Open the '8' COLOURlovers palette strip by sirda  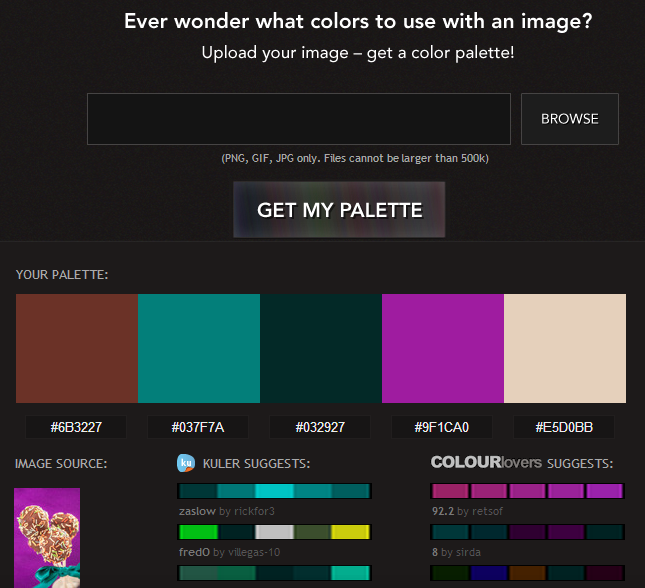(x=527, y=532)
